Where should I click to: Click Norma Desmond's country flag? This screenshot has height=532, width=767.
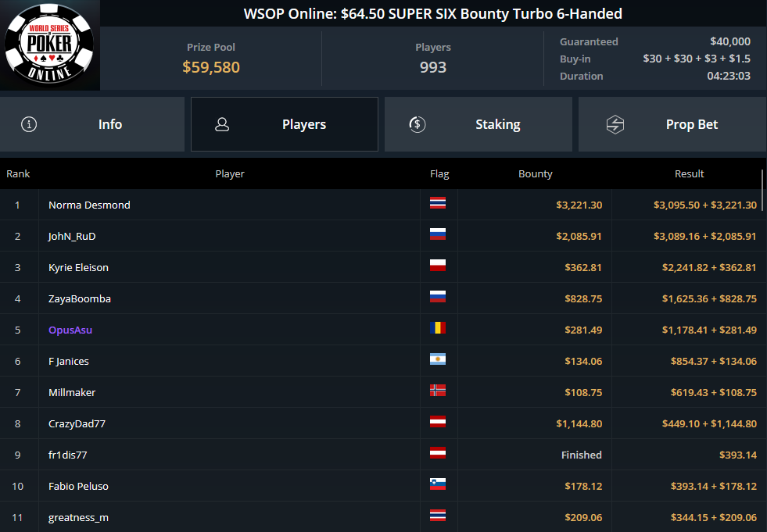click(x=438, y=203)
